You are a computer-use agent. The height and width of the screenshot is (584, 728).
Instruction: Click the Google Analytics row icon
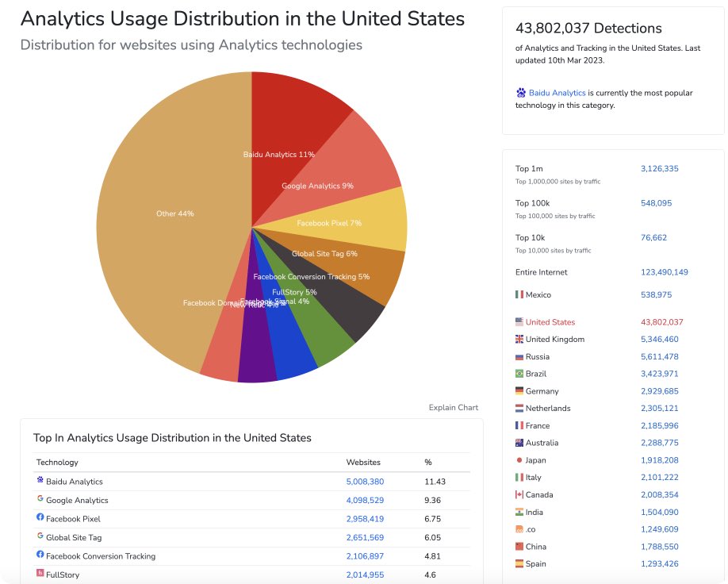(40, 498)
